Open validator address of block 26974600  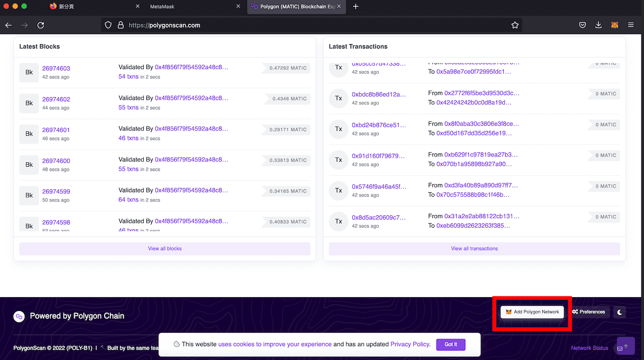click(192, 160)
